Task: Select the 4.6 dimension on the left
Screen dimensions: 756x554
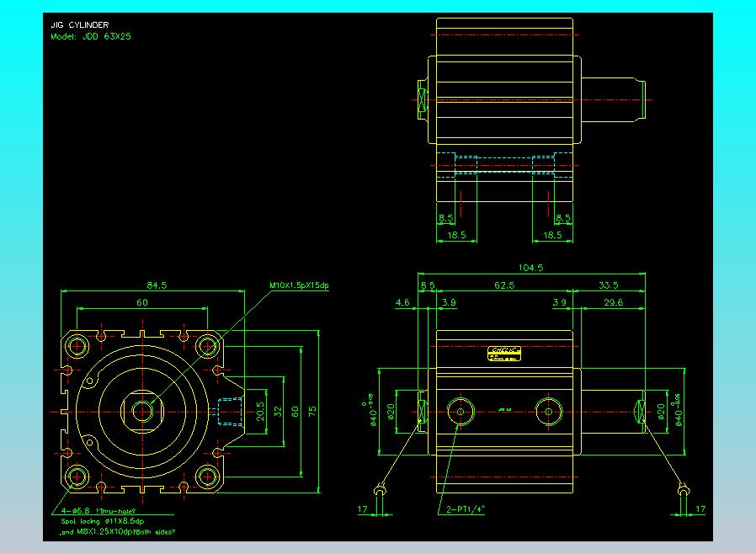Action: click(402, 302)
